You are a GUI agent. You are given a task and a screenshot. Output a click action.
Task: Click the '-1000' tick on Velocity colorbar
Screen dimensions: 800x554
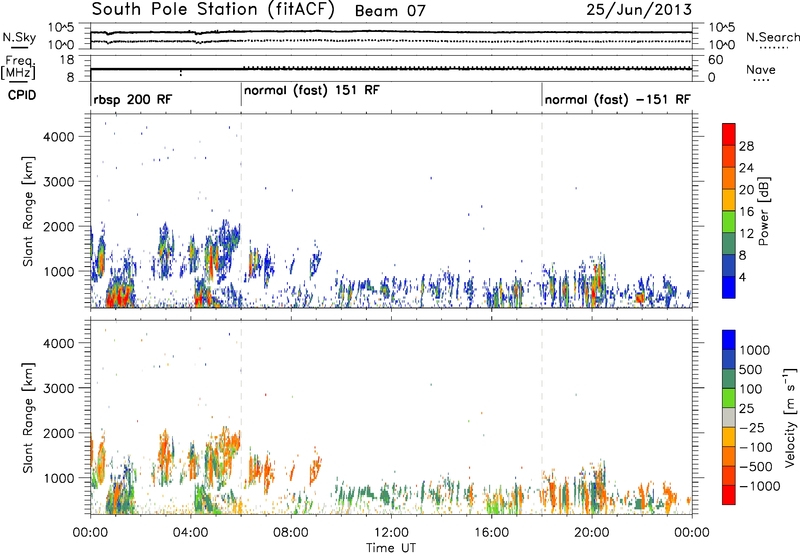[x=759, y=486]
